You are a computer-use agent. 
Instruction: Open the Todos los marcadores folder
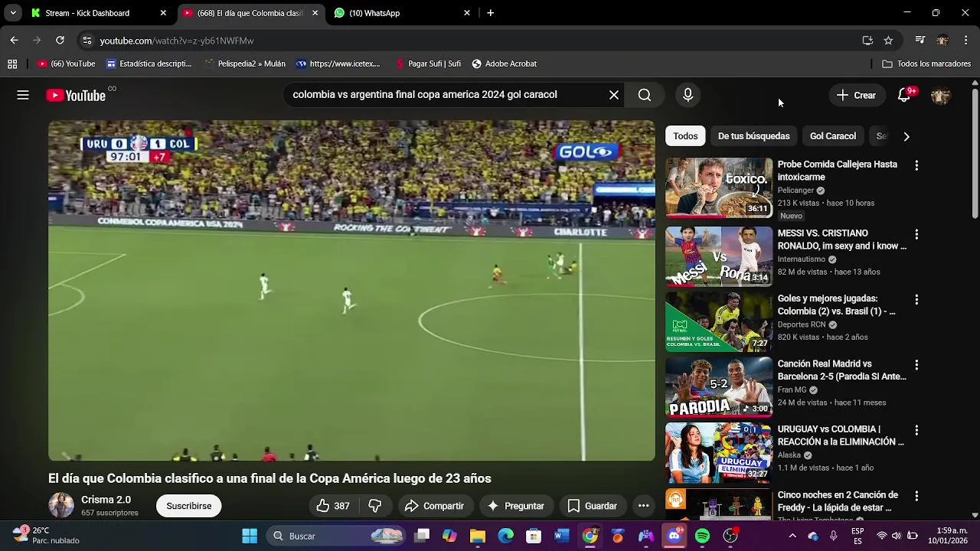(926, 64)
